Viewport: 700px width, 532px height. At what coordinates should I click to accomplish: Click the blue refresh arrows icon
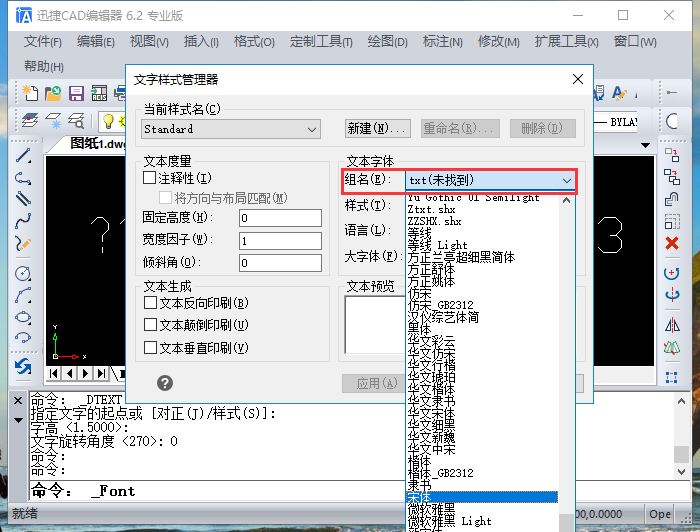coord(23,367)
